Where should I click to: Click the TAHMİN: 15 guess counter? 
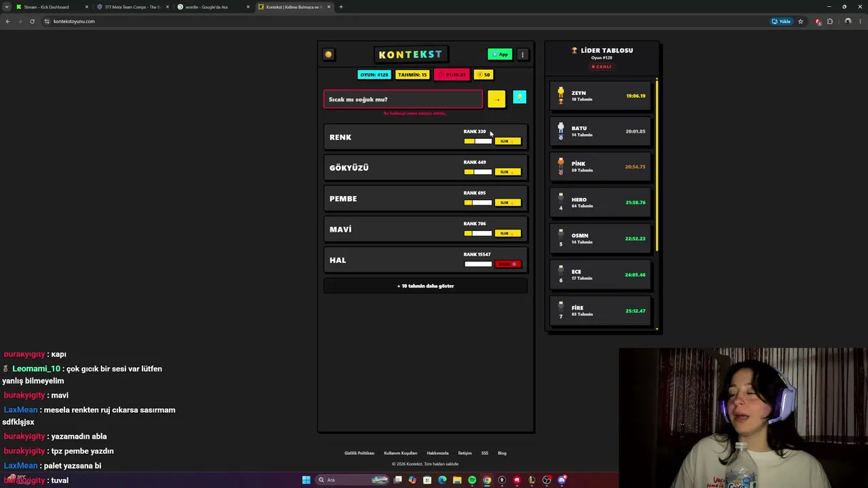pyautogui.click(x=412, y=75)
